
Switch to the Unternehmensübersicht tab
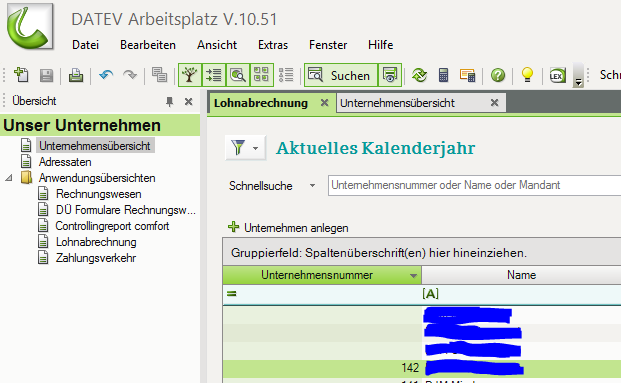point(397,103)
